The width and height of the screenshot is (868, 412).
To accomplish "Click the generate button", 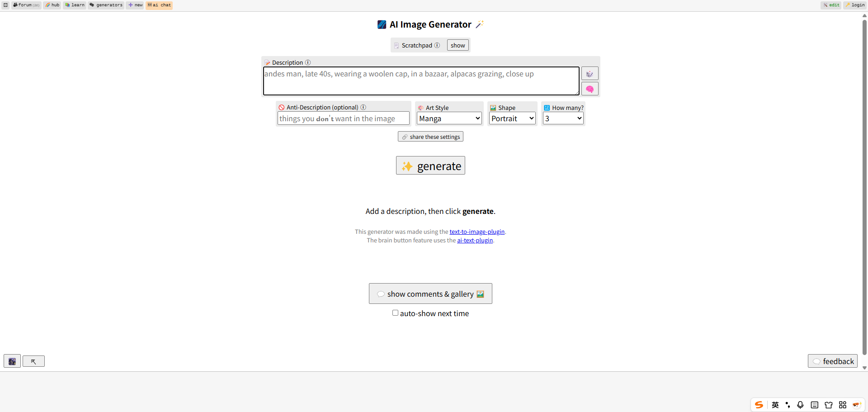I will 430,165.
